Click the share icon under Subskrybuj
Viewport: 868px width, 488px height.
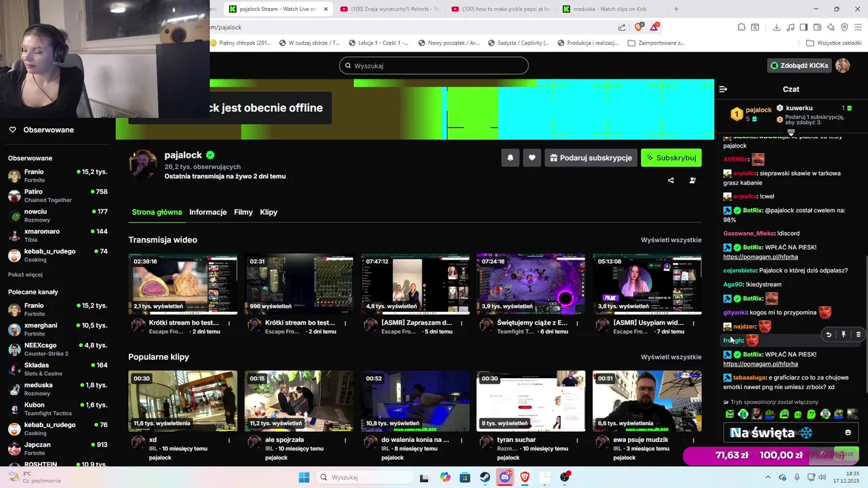click(671, 180)
